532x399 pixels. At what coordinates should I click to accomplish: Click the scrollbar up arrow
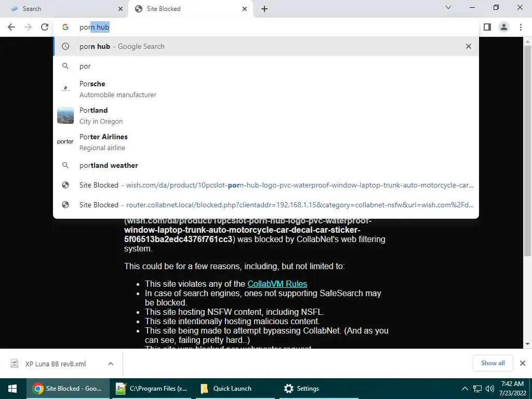(x=527, y=42)
